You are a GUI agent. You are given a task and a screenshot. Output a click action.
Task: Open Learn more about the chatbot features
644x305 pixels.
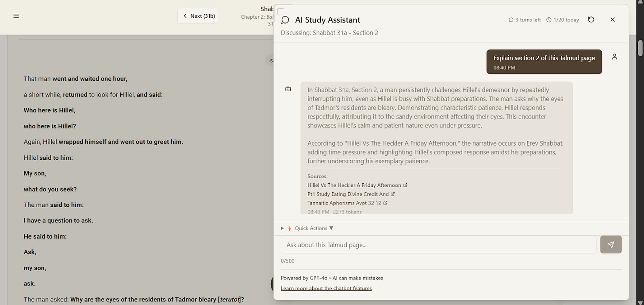(326, 288)
